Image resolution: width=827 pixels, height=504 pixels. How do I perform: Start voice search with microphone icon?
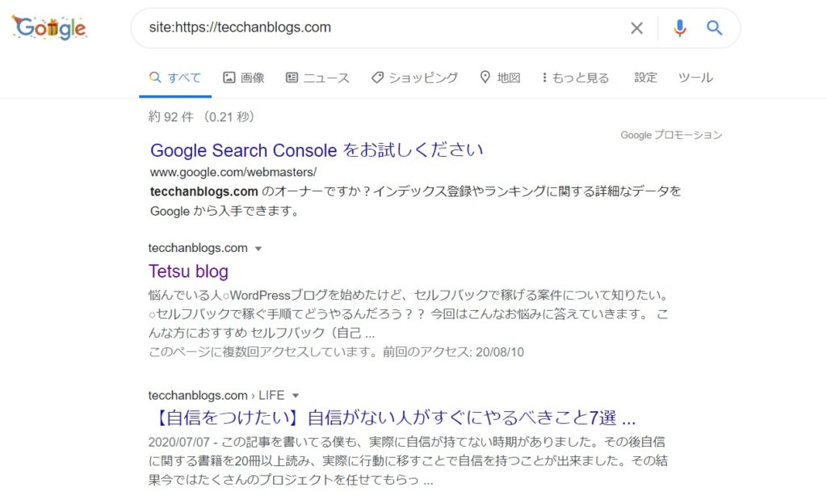tap(679, 28)
